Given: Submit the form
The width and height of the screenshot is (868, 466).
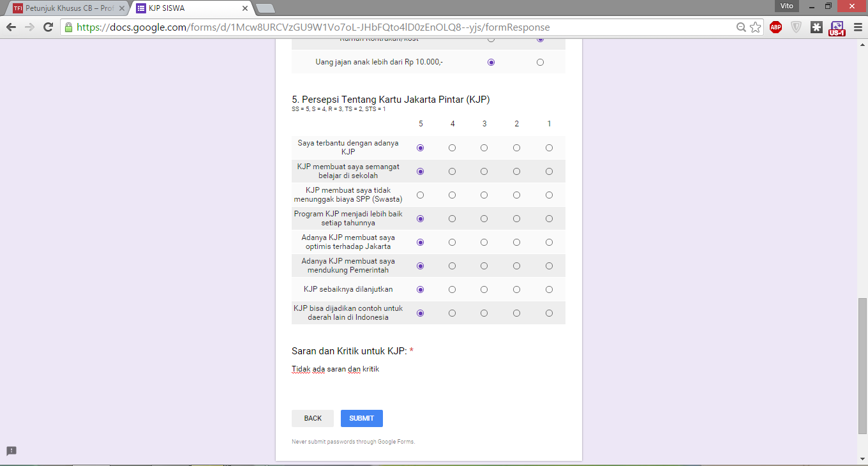Looking at the screenshot, I should tap(362, 418).
